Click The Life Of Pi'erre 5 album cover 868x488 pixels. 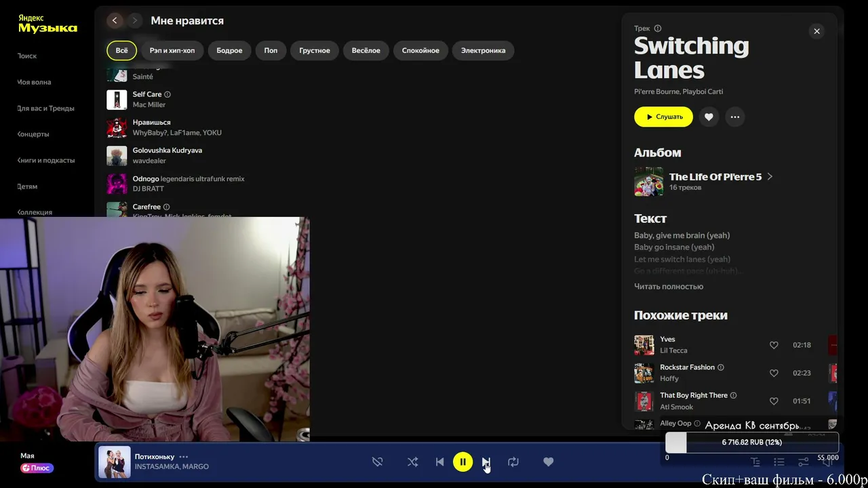click(x=649, y=181)
